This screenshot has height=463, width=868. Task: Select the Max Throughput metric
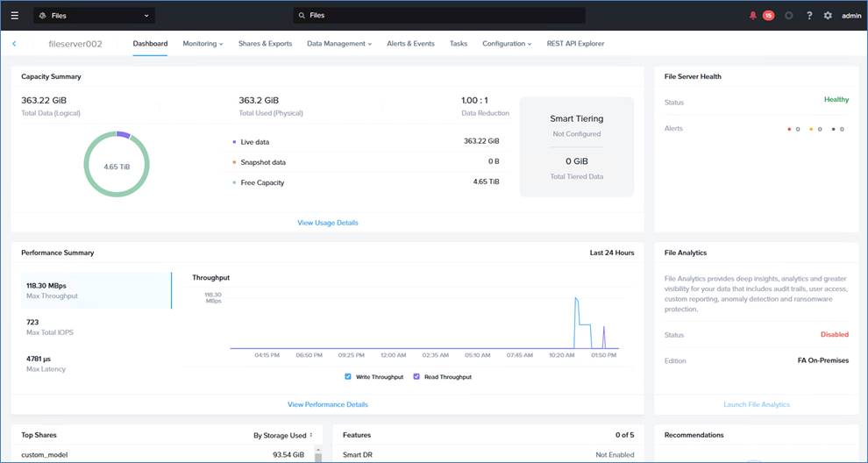point(96,290)
